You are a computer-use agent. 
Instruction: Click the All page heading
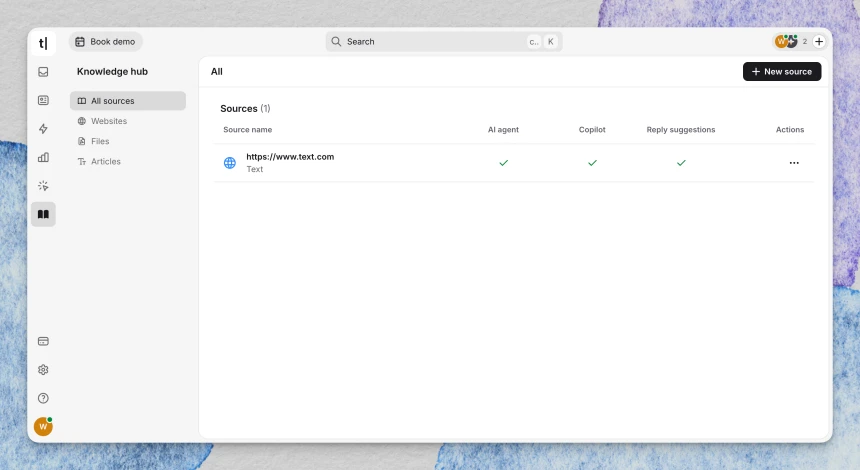coord(217,71)
